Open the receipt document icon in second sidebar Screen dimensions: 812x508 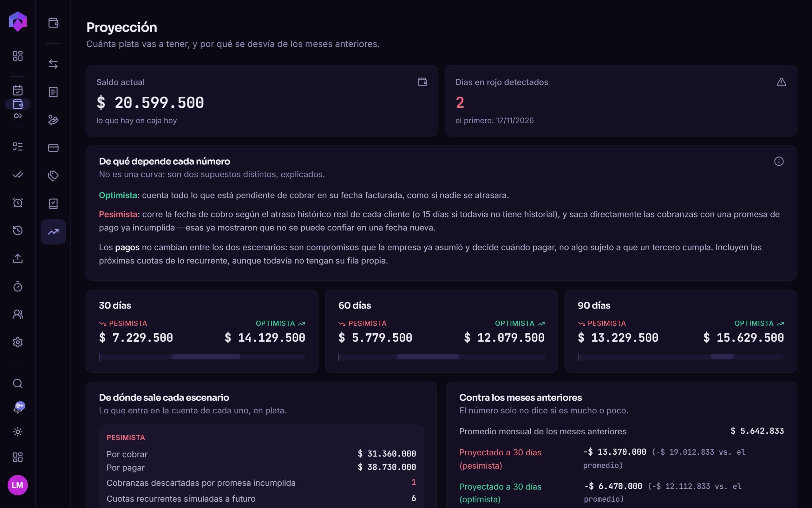point(53,92)
